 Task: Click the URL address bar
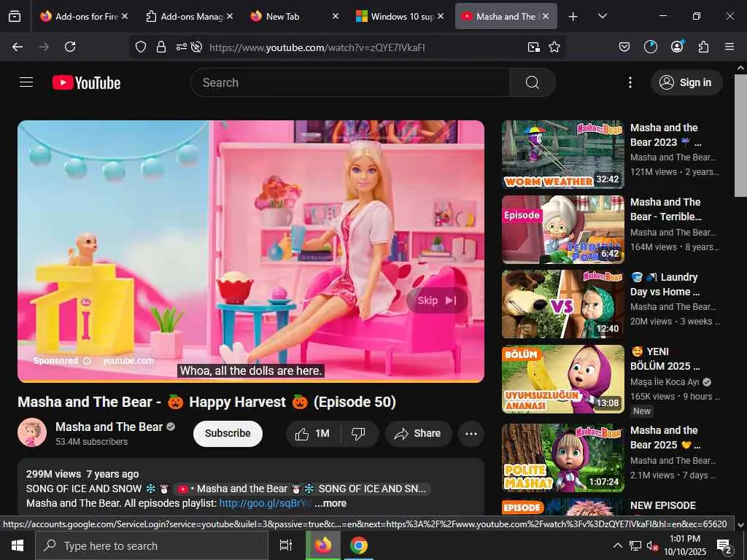(349, 47)
